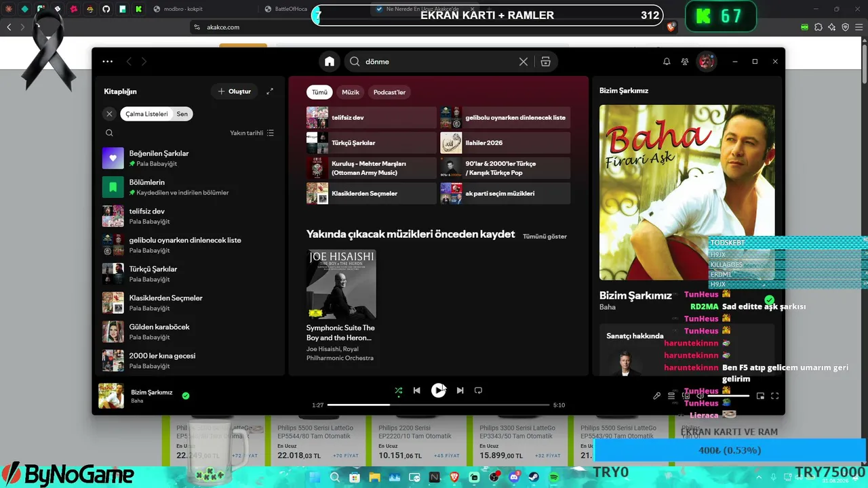868x488 pixels.
Task: Expand the Kitaplığın library panel
Action: pos(270,91)
